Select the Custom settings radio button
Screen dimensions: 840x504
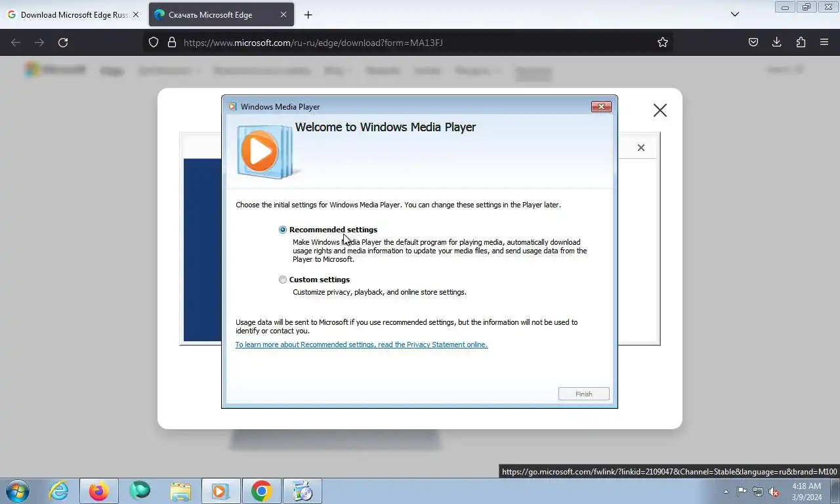(283, 280)
